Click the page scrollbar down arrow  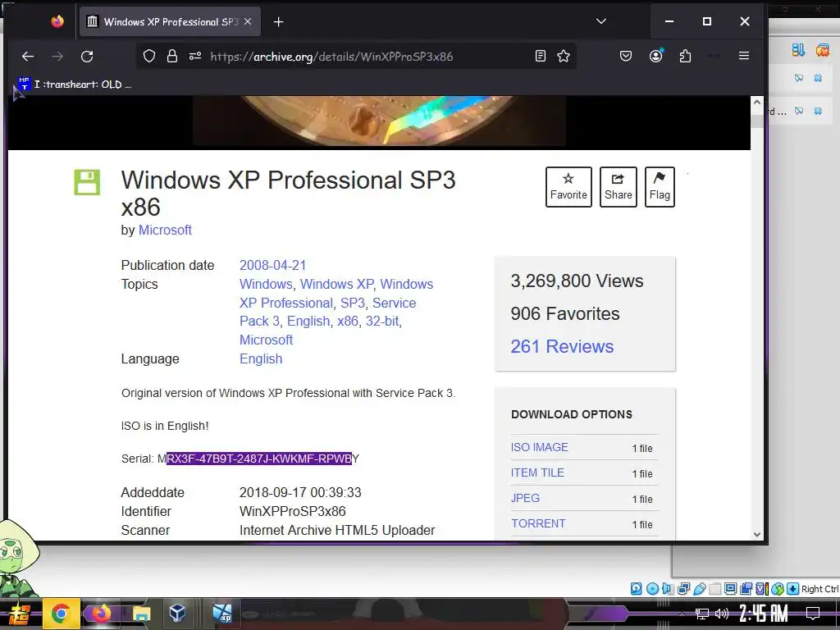756,534
